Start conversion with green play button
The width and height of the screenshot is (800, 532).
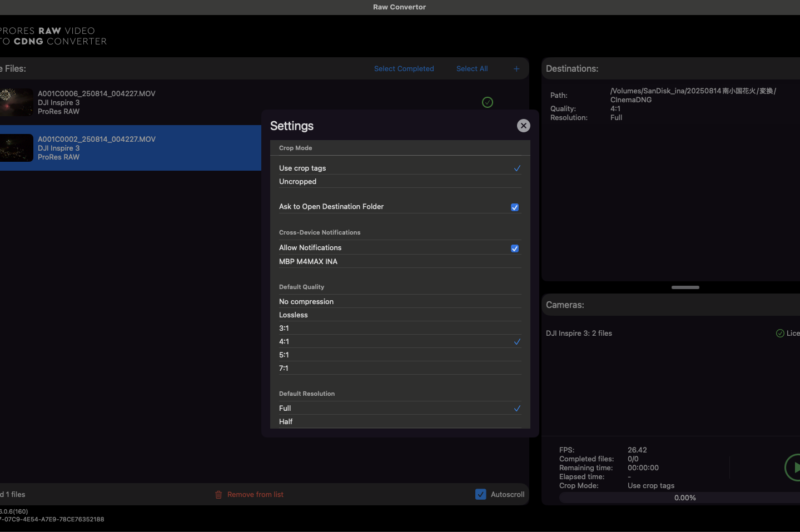point(792,467)
